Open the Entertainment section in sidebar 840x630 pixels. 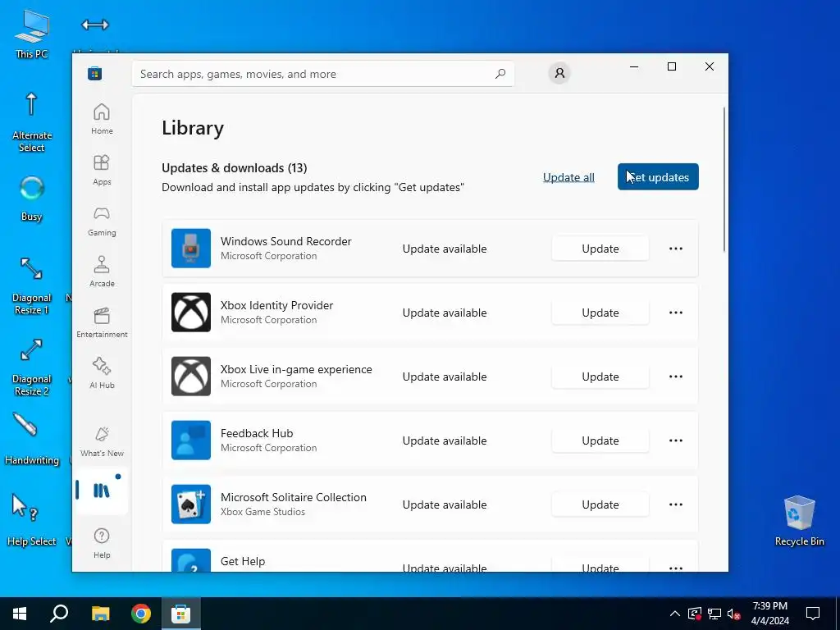point(102,322)
